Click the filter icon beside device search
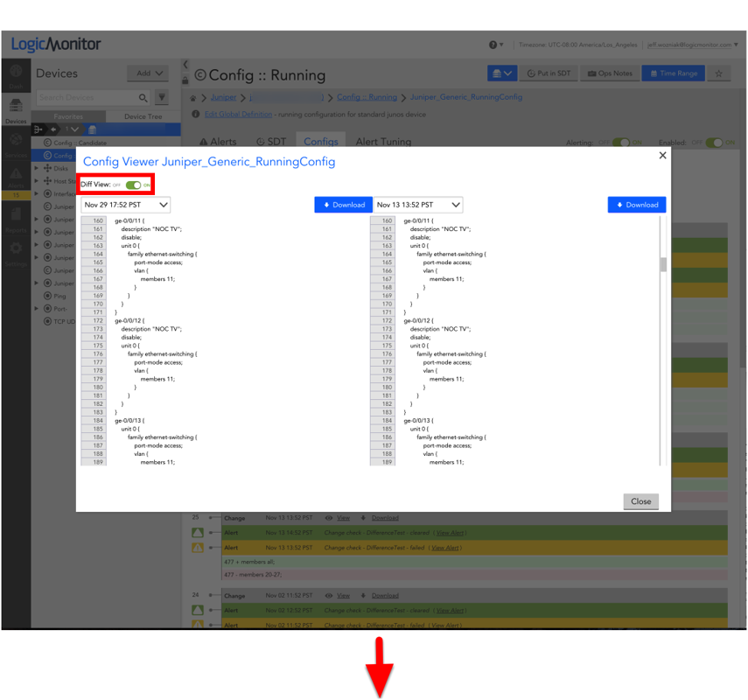Image resolution: width=748 pixels, height=700 pixels. pyautogui.click(x=162, y=98)
